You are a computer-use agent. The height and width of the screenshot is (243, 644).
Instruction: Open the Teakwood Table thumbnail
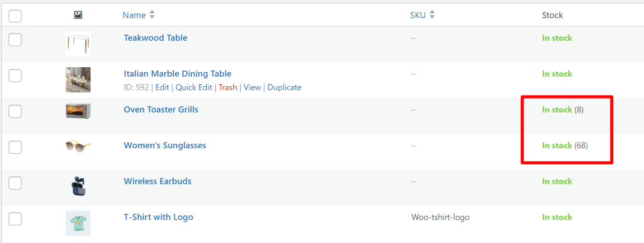point(78,44)
